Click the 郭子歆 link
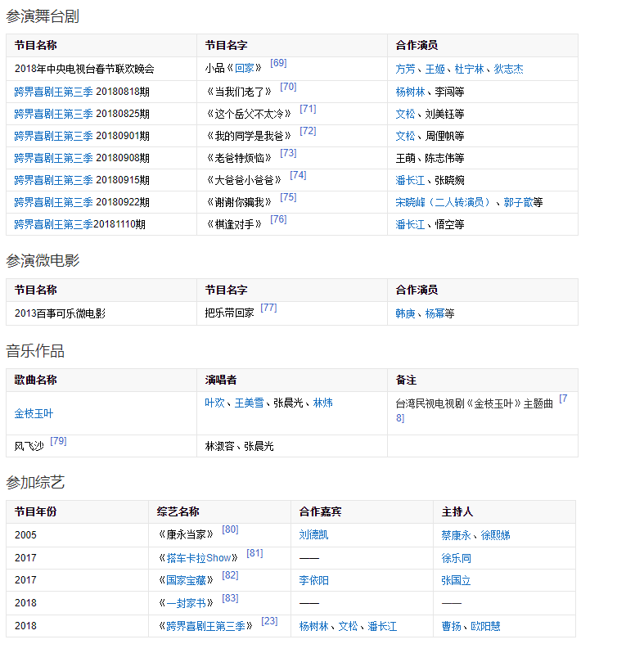Image resolution: width=644 pixels, height=653 pixels. coord(518,202)
